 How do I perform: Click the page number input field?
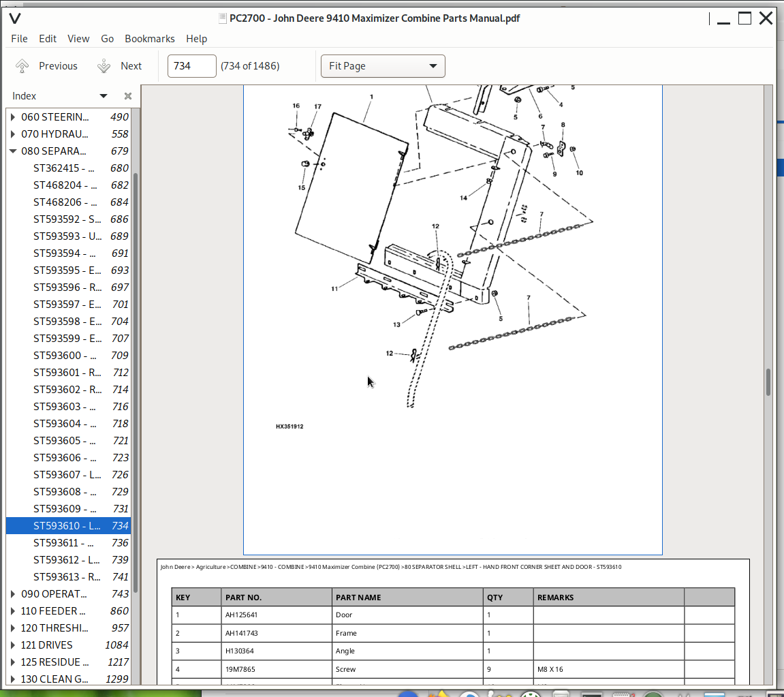(x=191, y=66)
